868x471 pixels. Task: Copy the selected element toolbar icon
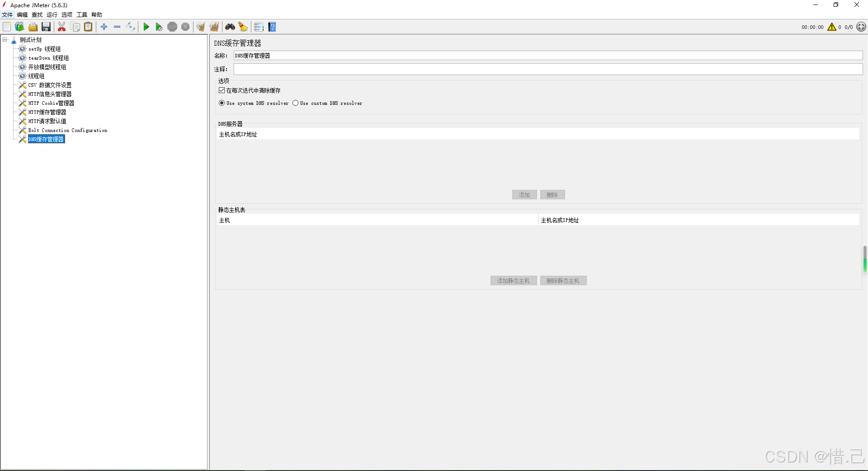(75, 27)
